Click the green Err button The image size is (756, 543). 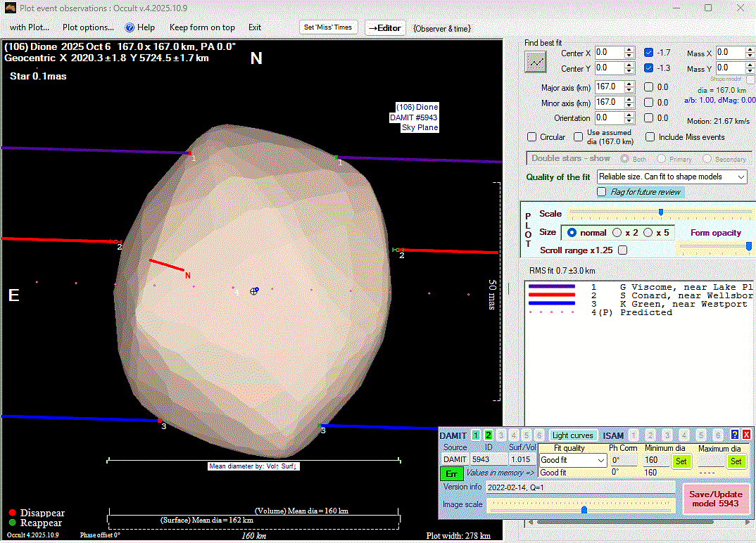point(451,474)
